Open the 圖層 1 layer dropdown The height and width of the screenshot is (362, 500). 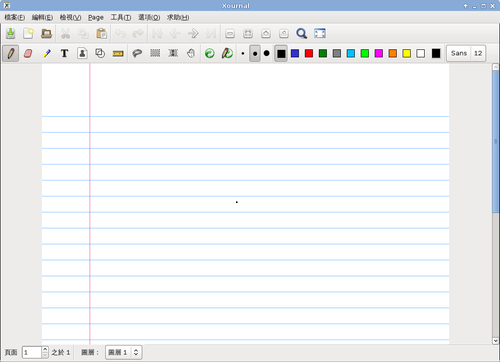[124, 352]
